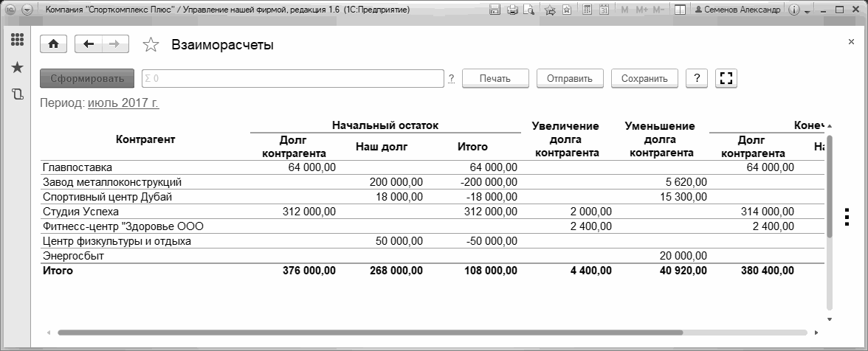The width and height of the screenshot is (868, 351).
Task: Click the total 40 920,00 cell
Action: coord(683,271)
